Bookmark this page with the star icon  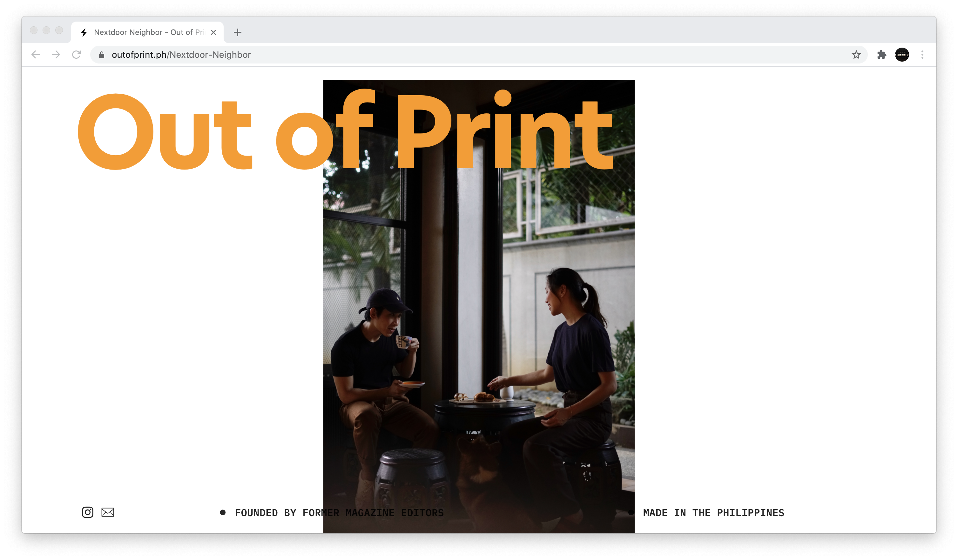[x=856, y=55]
